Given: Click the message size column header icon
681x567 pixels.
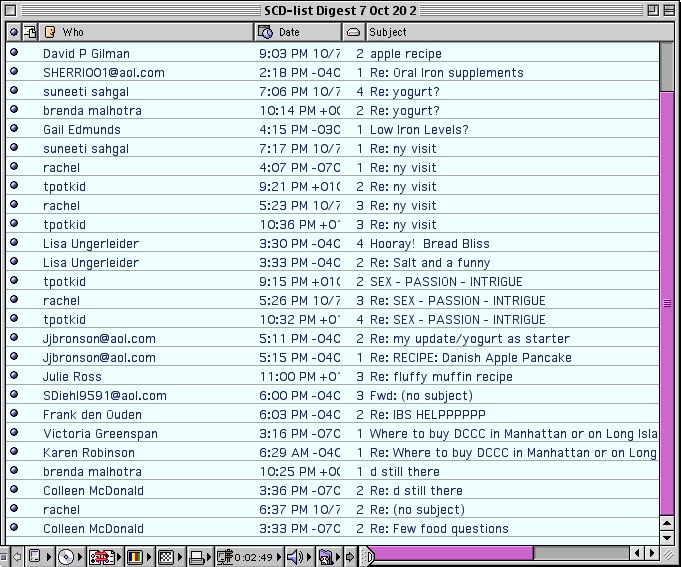Looking at the screenshot, I should [352, 32].
